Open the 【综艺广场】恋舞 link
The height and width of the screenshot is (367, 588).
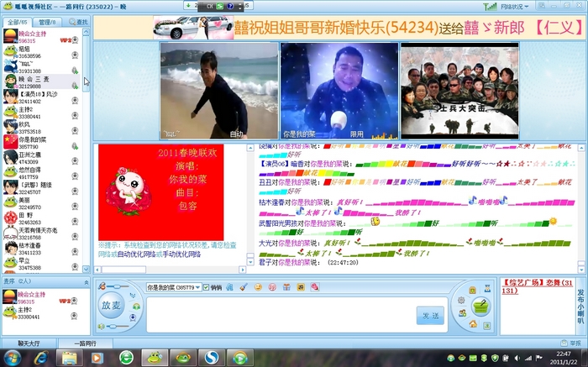click(x=538, y=286)
